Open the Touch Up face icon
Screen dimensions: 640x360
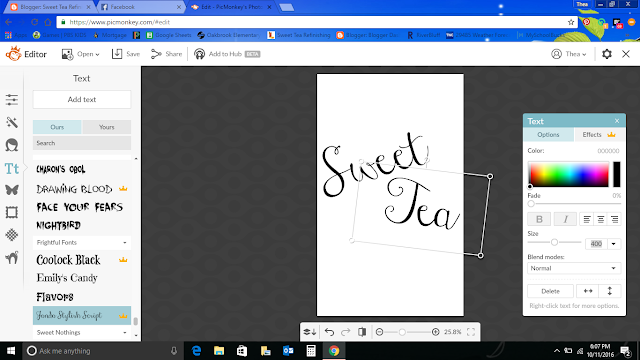point(12,145)
